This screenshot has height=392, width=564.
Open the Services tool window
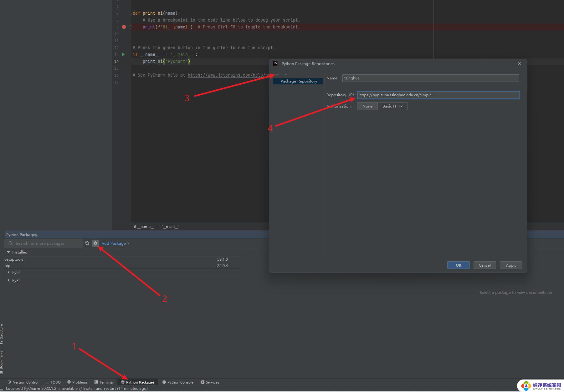point(210,382)
